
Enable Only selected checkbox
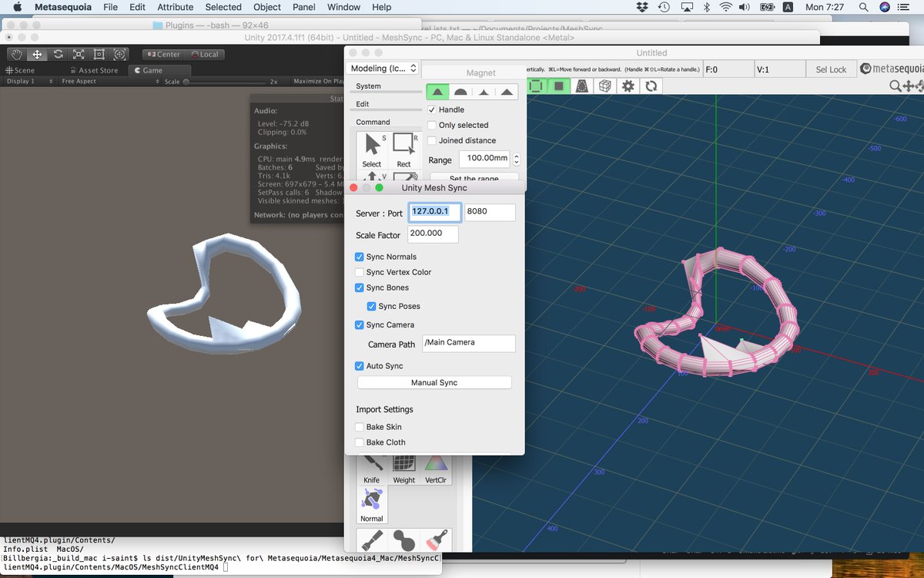pos(432,125)
